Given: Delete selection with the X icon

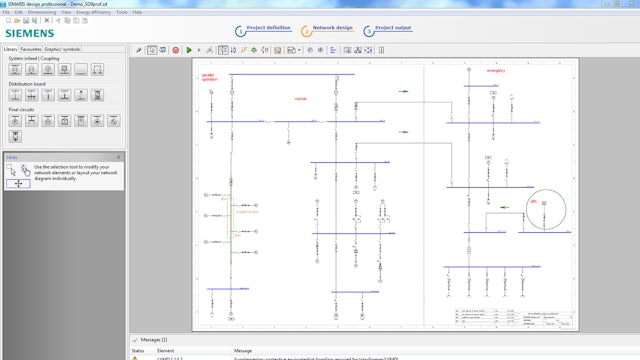Looking at the screenshot, I should pyautogui.click(x=47, y=20).
